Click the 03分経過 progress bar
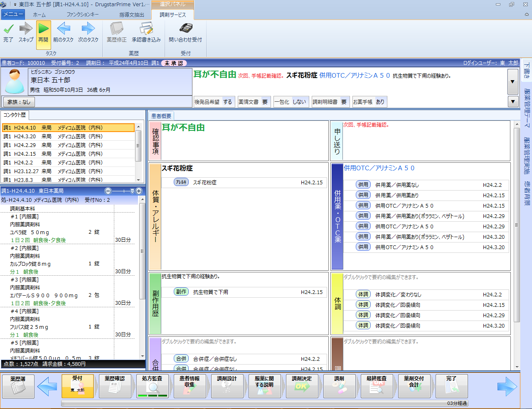 [265, 403]
